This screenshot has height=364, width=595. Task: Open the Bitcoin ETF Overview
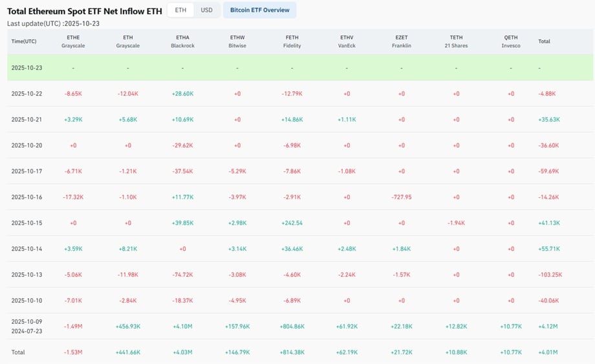(x=259, y=10)
